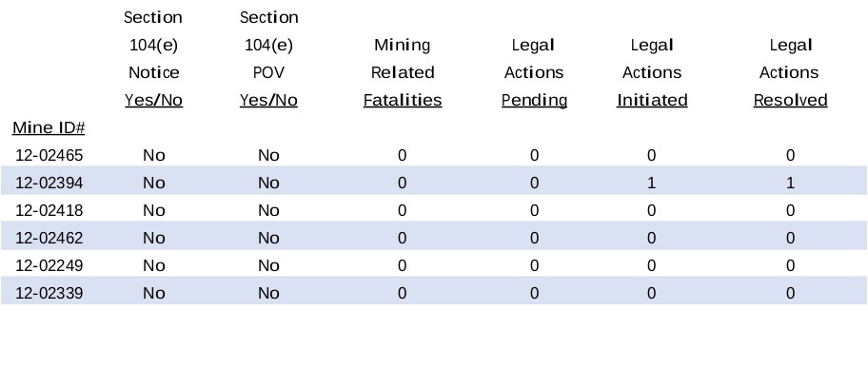The width and height of the screenshot is (868, 388).
Task: Select mine ID 12-02465 cell
Action: click(49, 155)
